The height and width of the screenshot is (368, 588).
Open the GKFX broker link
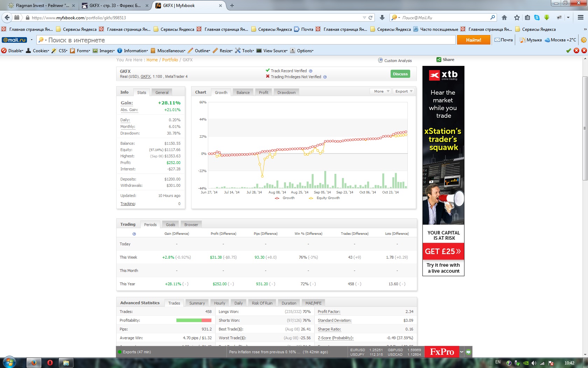pyautogui.click(x=146, y=77)
